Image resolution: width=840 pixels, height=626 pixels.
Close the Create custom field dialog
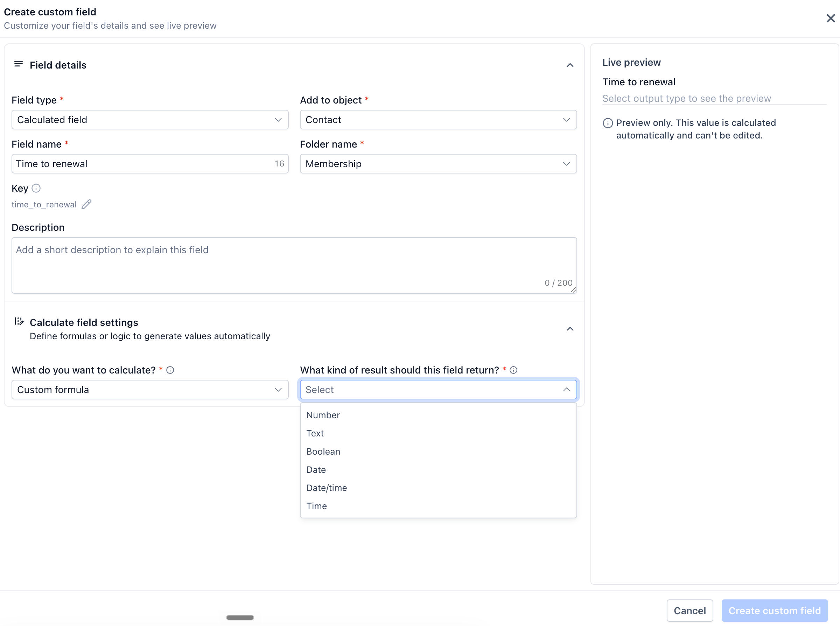click(831, 18)
